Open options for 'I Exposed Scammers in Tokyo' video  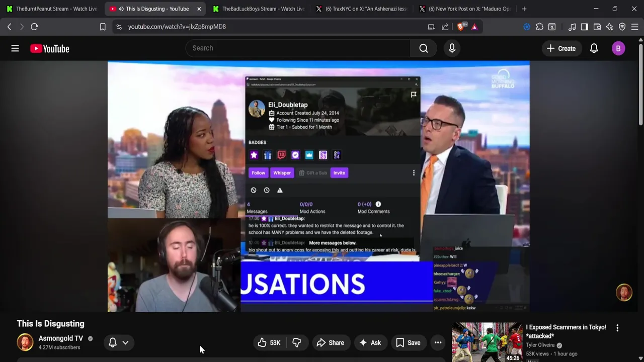tap(617, 328)
